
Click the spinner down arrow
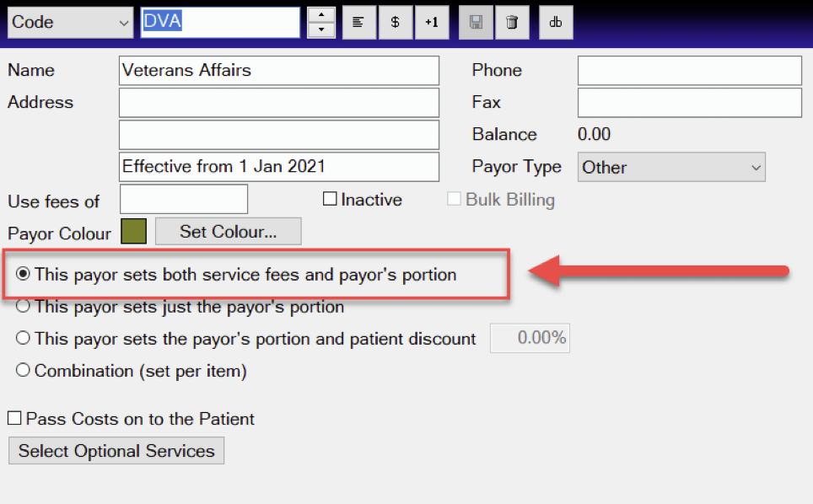[321, 30]
